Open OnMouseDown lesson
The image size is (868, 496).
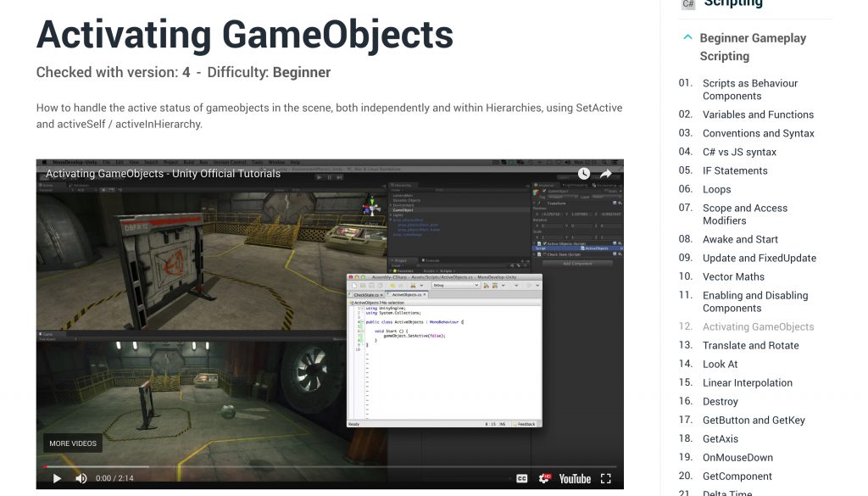pyautogui.click(x=738, y=458)
